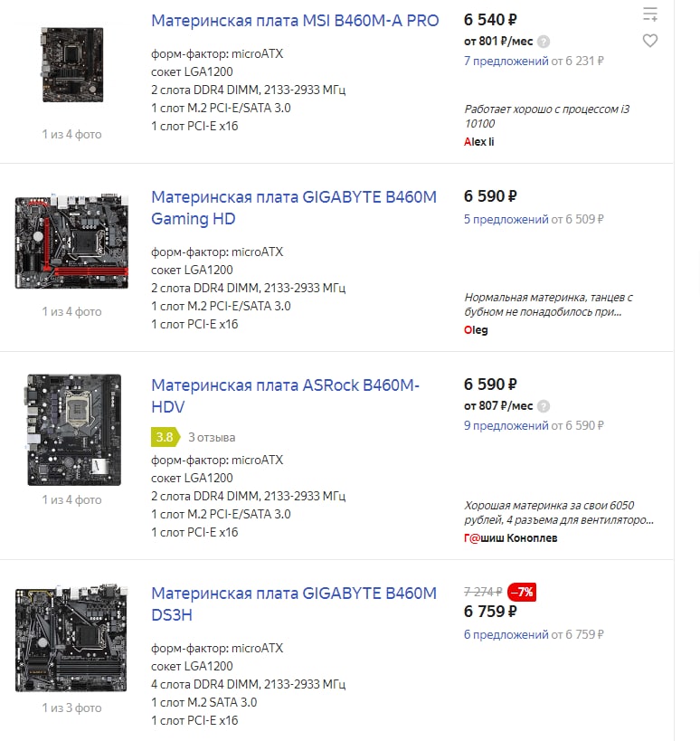The image size is (700, 741).
Task: Click the −7% discount badge
Action: click(x=522, y=592)
